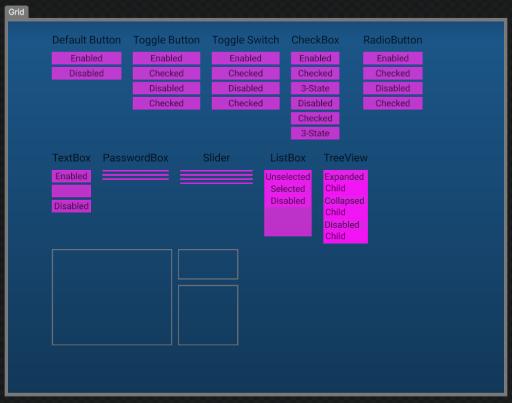Screen dimensions: 512x403
Task: Click the PasswordBox heading
Action: (135, 158)
